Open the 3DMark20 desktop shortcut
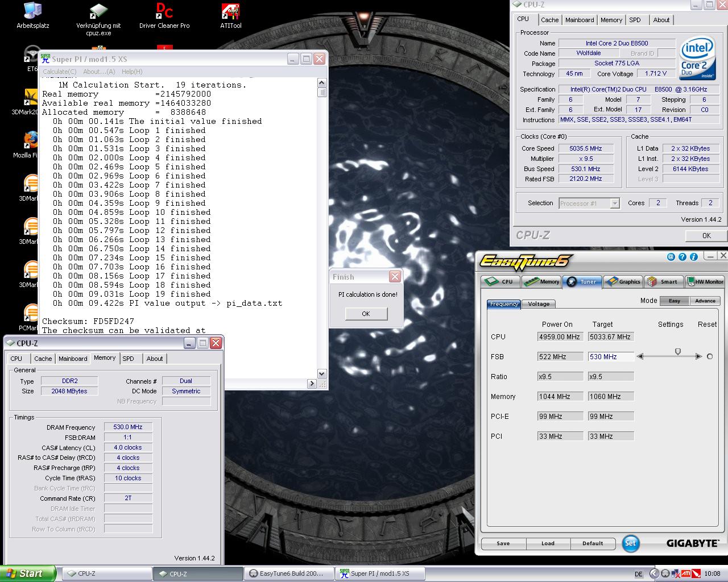The image size is (728, 582). (x=30, y=102)
